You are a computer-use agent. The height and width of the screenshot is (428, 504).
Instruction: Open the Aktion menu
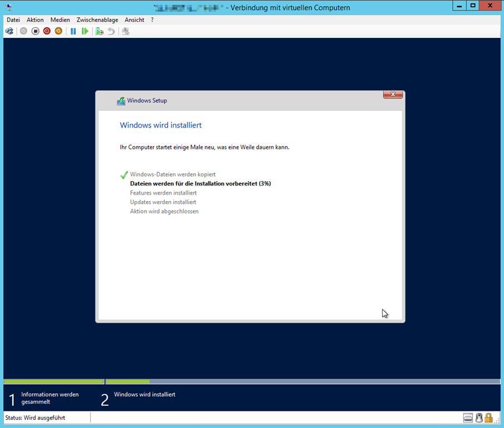[35, 20]
